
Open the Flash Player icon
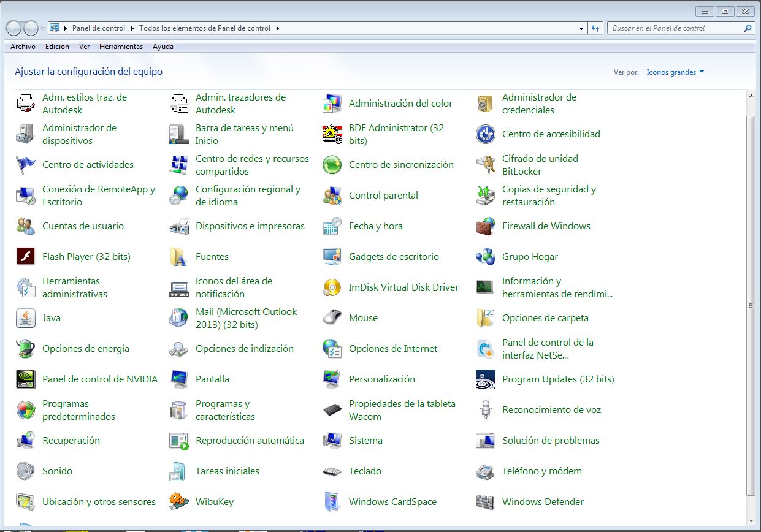[26, 257]
